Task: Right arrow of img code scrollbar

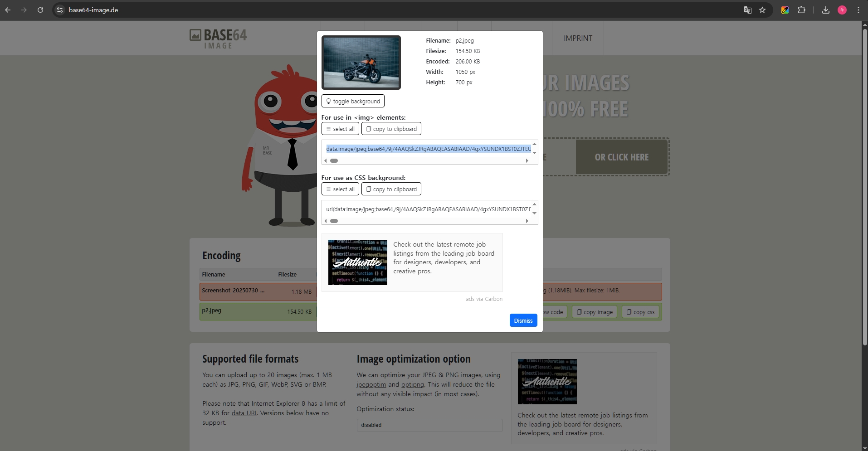Action: pyautogui.click(x=527, y=160)
